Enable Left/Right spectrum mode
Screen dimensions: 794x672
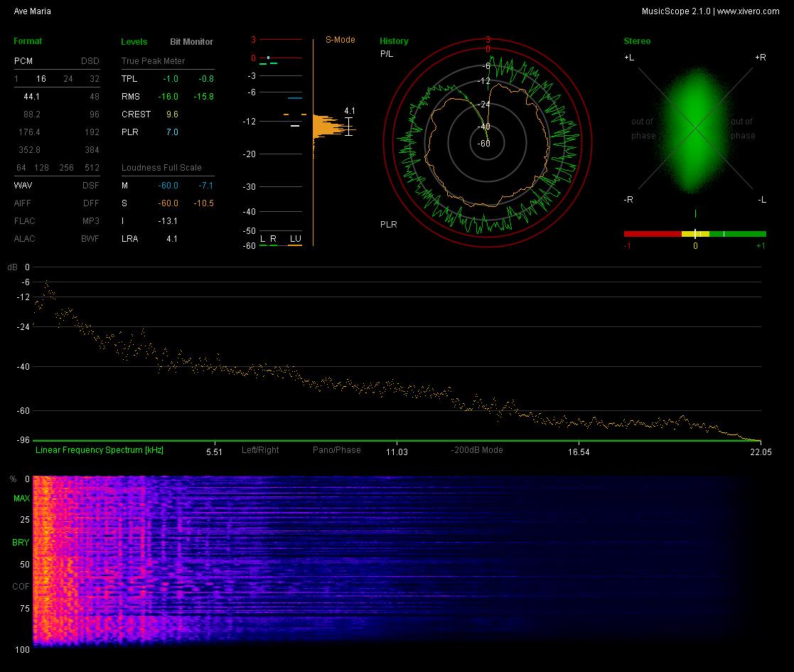point(260,449)
